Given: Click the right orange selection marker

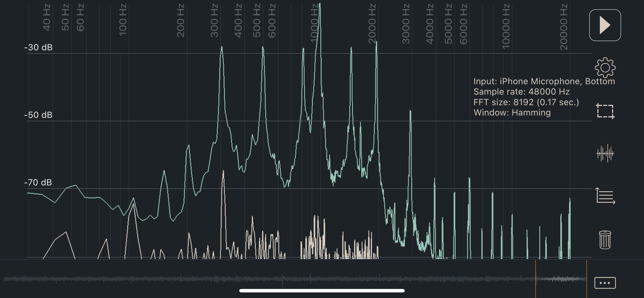Looking at the screenshot, I should click(587, 279).
